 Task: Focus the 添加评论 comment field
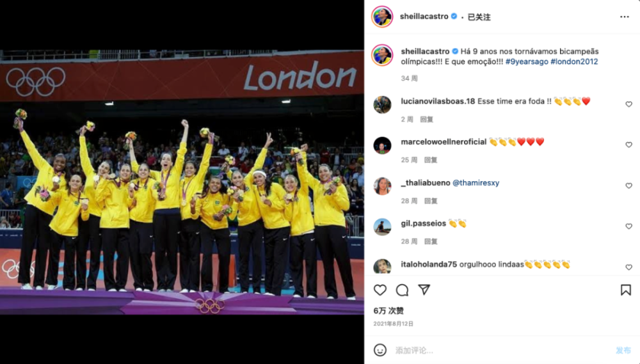tap(502, 350)
